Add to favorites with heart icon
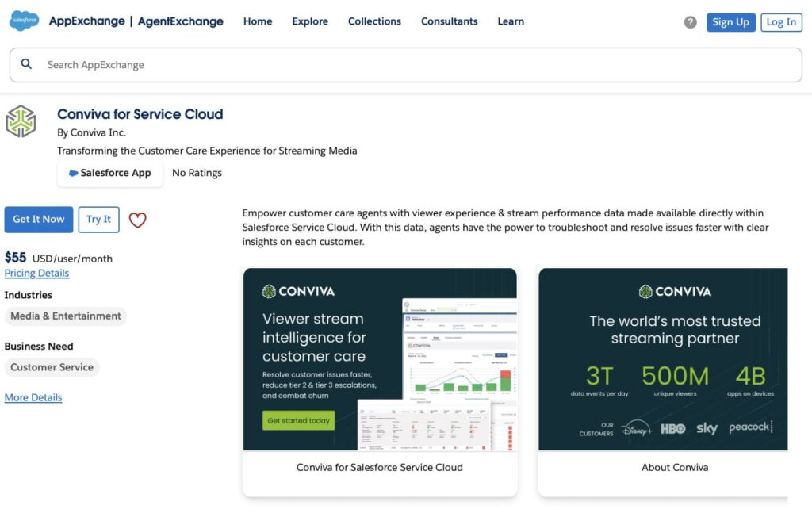 coord(137,220)
